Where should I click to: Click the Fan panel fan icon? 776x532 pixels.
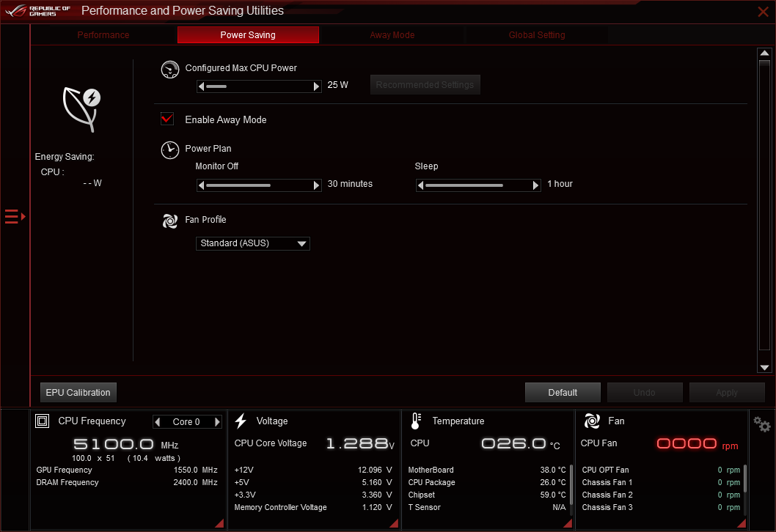[592, 421]
